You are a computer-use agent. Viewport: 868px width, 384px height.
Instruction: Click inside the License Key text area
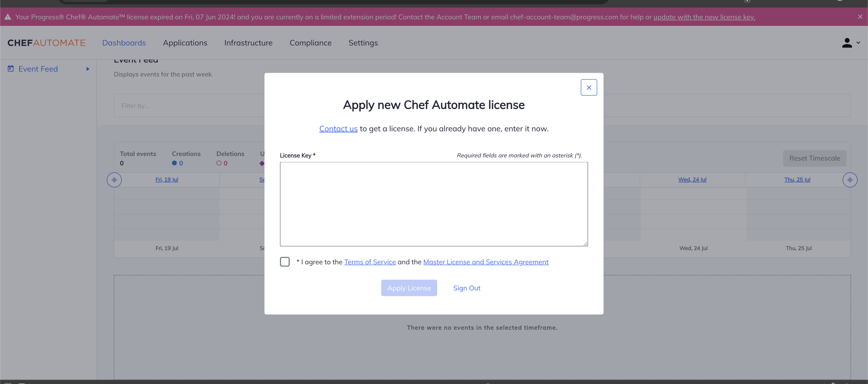click(433, 204)
